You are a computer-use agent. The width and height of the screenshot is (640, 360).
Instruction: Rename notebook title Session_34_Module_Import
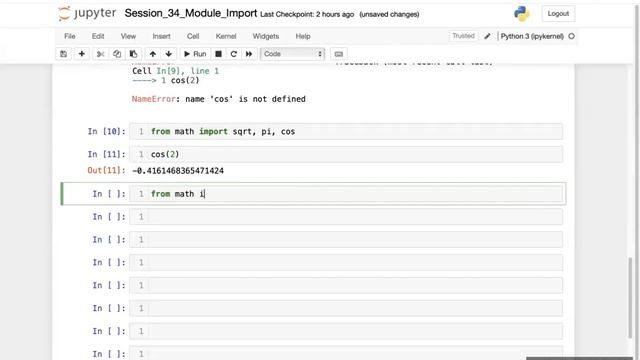click(x=191, y=13)
